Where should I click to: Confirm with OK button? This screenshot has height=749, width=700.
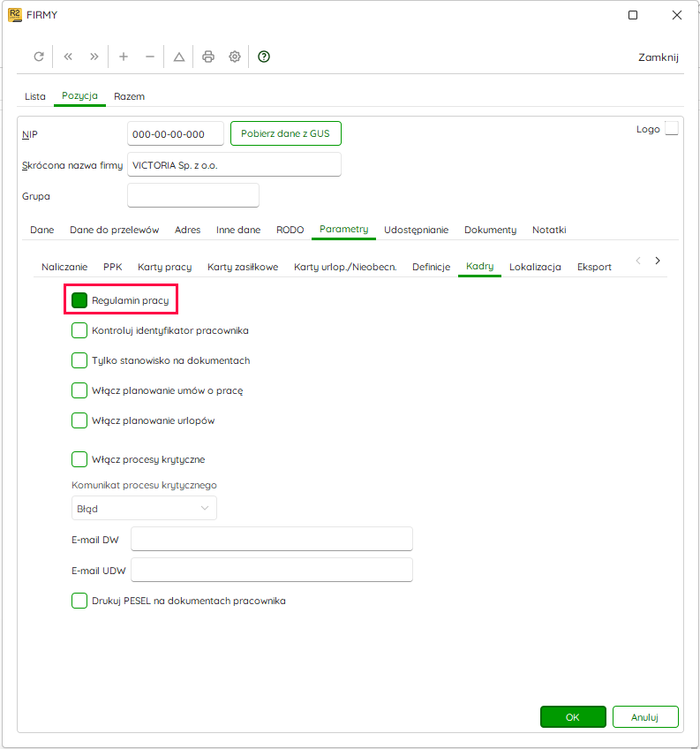pos(573,717)
